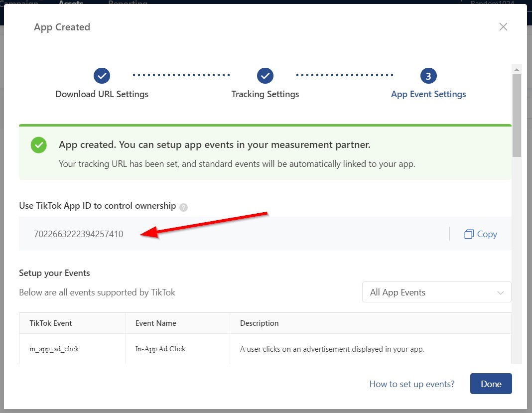The width and height of the screenshot is (532, 413).
Task: Select the Tracking Settings step label
Action: (265, 94)
